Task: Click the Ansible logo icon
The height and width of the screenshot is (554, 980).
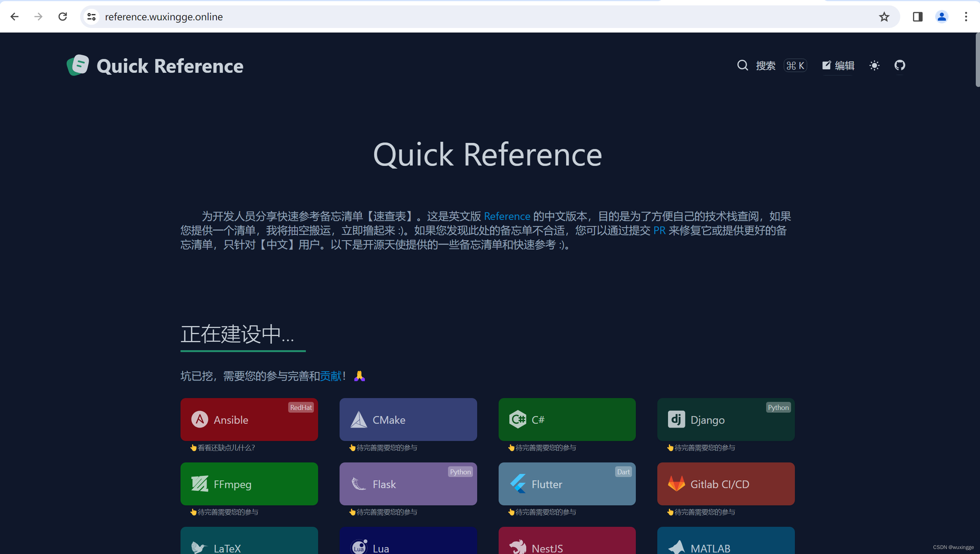Action: 200,420
